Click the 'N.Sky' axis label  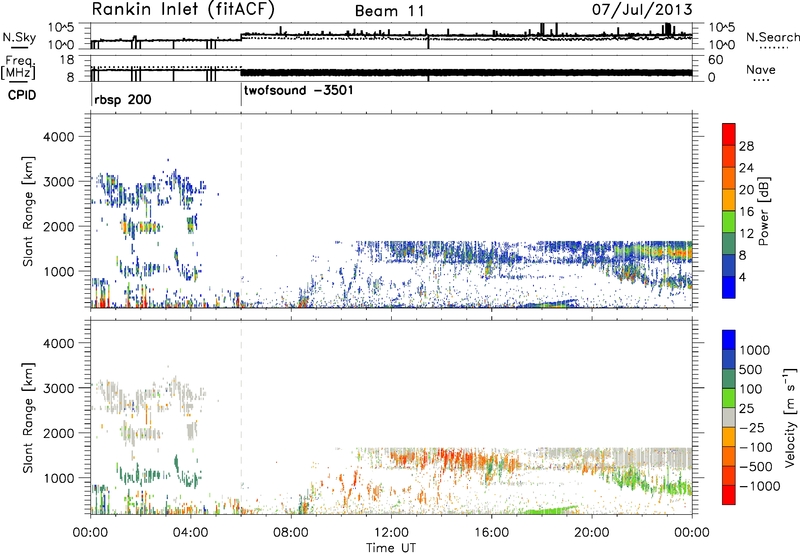[x=19, y=38]
